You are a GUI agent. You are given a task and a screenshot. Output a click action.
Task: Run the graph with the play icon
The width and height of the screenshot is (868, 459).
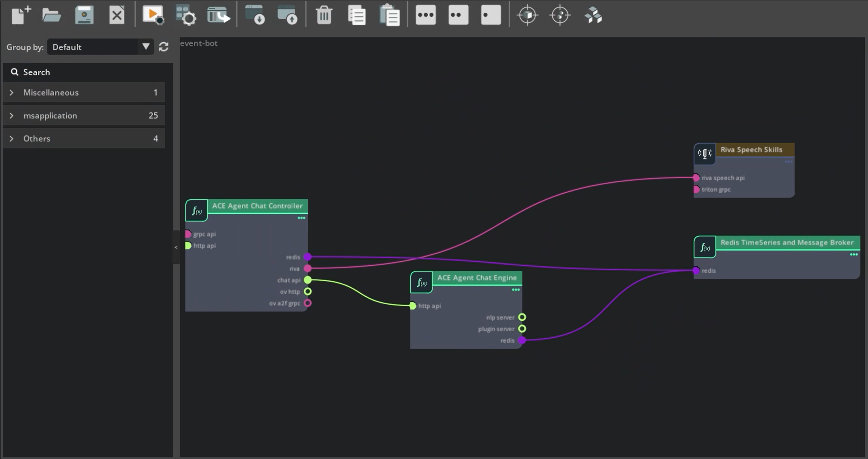click(153, 15)
